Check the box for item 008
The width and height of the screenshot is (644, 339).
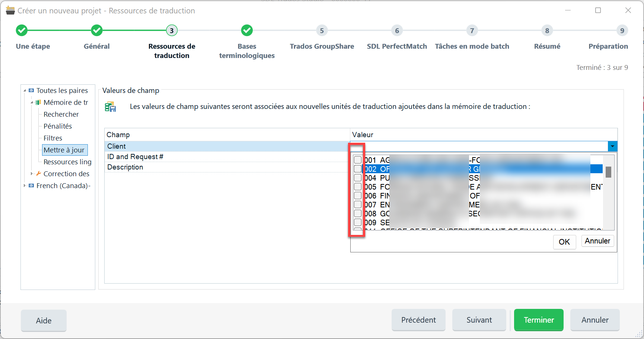tap(358, 213)
